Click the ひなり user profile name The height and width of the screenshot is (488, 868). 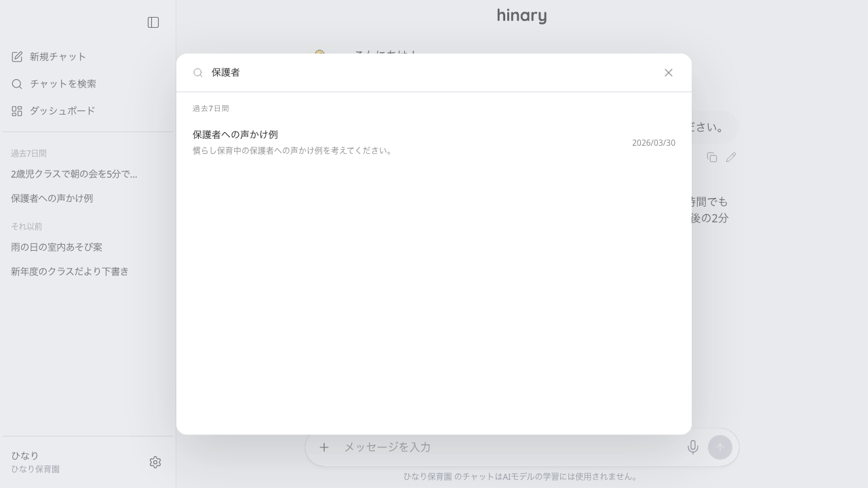tap(25, 455)
